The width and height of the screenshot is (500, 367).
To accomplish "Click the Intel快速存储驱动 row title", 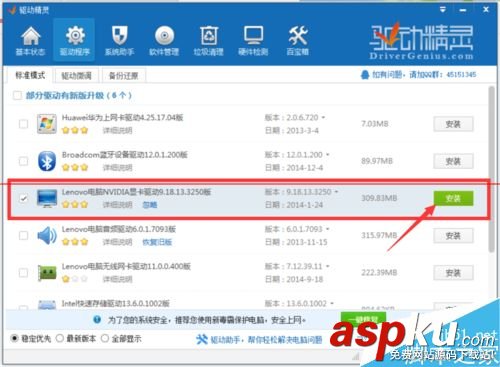I will [116, 304].
